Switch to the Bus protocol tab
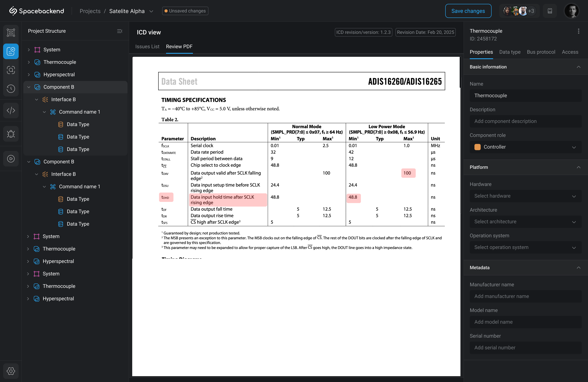Image resolution: width=588 pixels, height=382 pixels. [541, 52]
